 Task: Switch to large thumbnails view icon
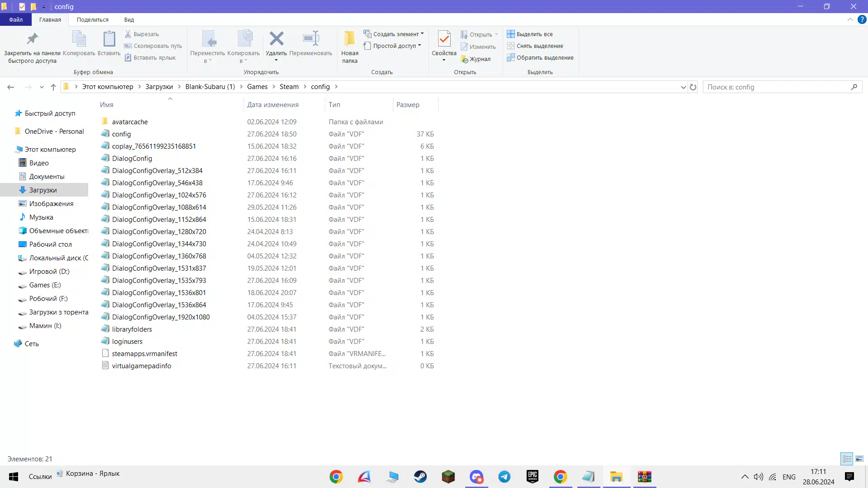859,459
